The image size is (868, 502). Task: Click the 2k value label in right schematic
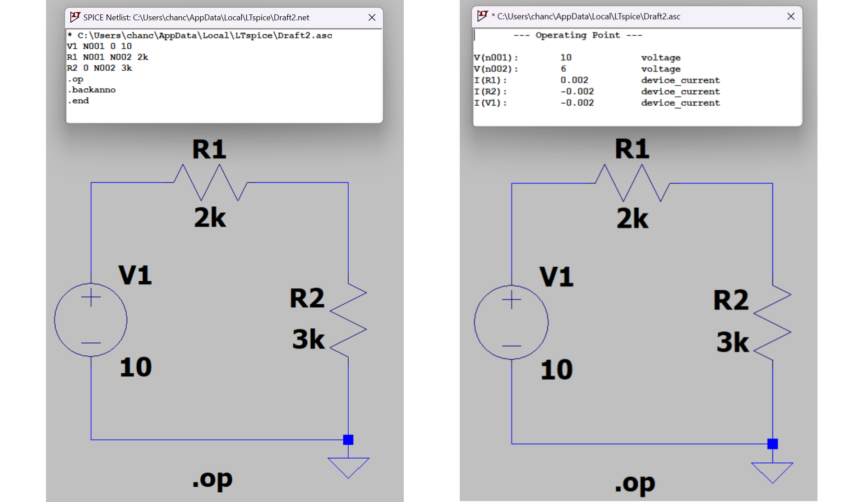tap(632, 219)
